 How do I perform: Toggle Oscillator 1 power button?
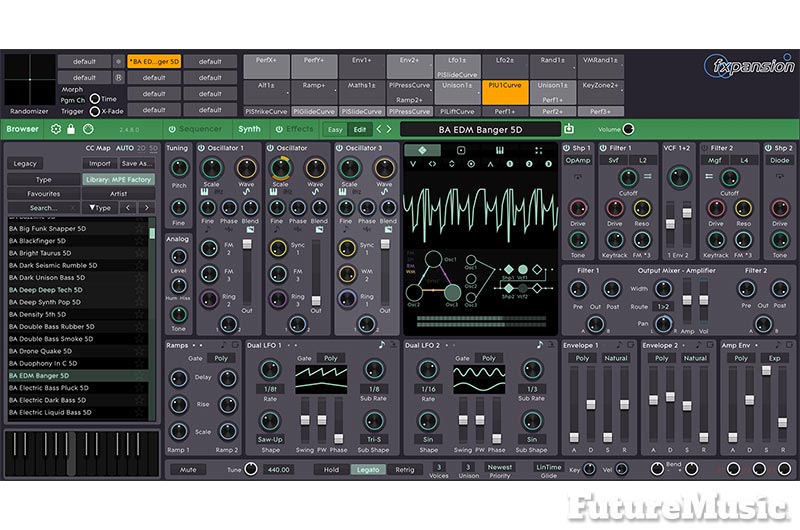coord(201,148)
